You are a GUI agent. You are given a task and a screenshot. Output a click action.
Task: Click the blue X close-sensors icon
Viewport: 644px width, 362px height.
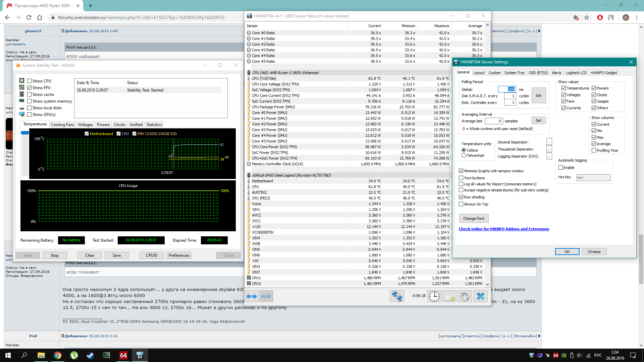tap(480, 296)
